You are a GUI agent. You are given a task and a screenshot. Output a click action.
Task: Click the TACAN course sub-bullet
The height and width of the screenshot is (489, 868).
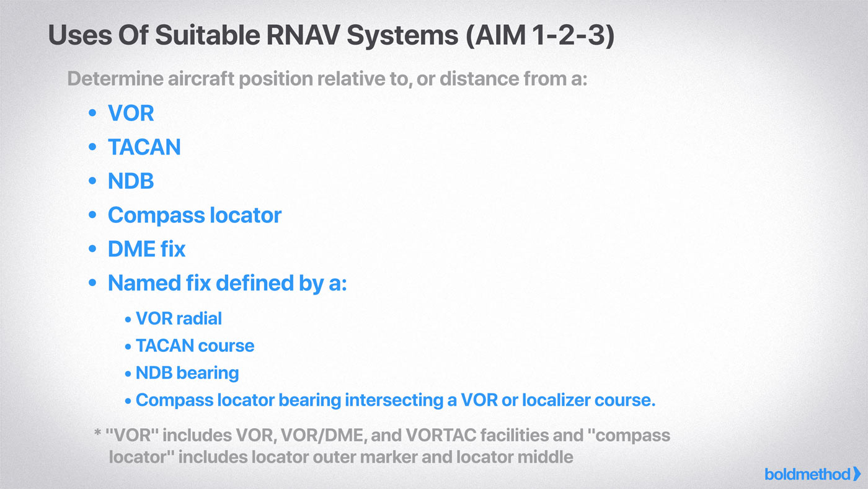(x=195, y=346)
